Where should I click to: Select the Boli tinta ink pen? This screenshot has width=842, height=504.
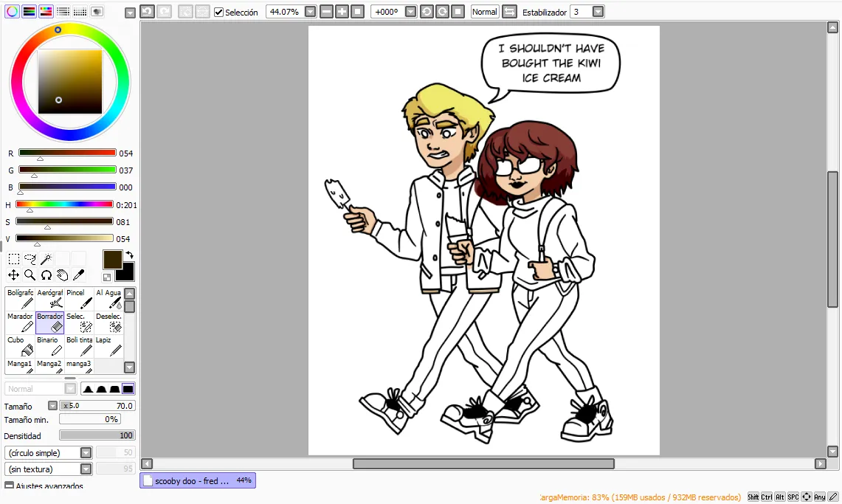(x=79, y=346)
